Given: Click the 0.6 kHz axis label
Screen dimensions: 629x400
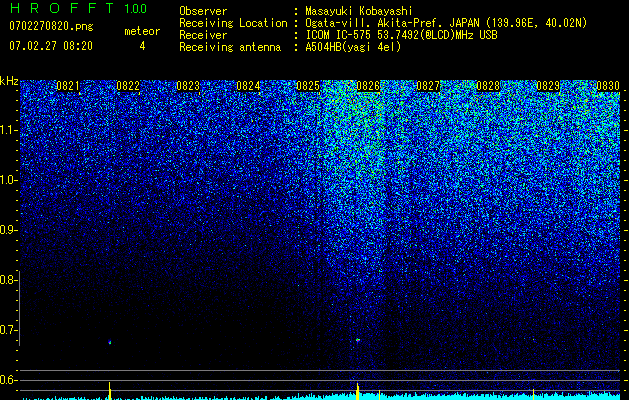Looking at the screenshot, I should (7, 380).
